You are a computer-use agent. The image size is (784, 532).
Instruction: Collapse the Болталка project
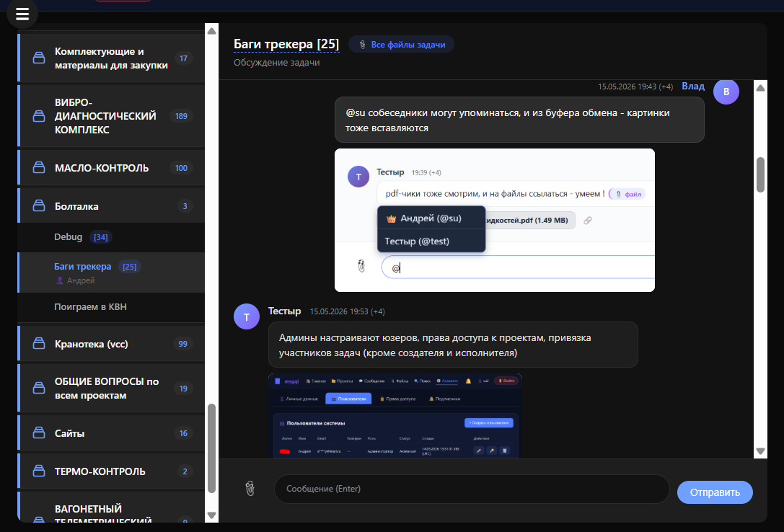tap(112, 205)
